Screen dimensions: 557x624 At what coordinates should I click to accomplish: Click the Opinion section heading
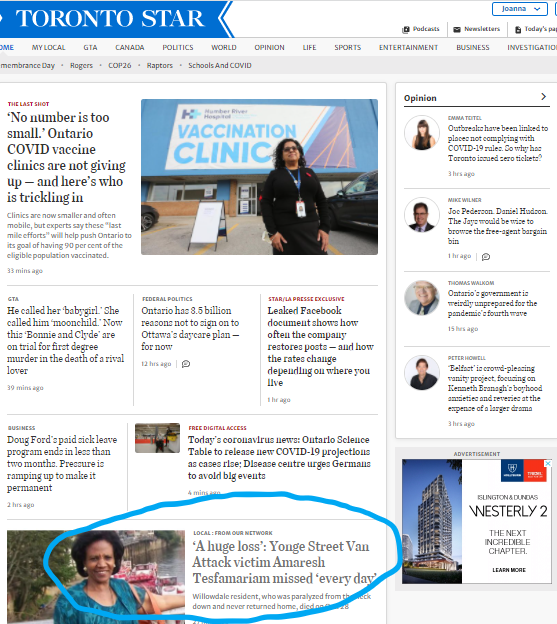coord(420,98)
